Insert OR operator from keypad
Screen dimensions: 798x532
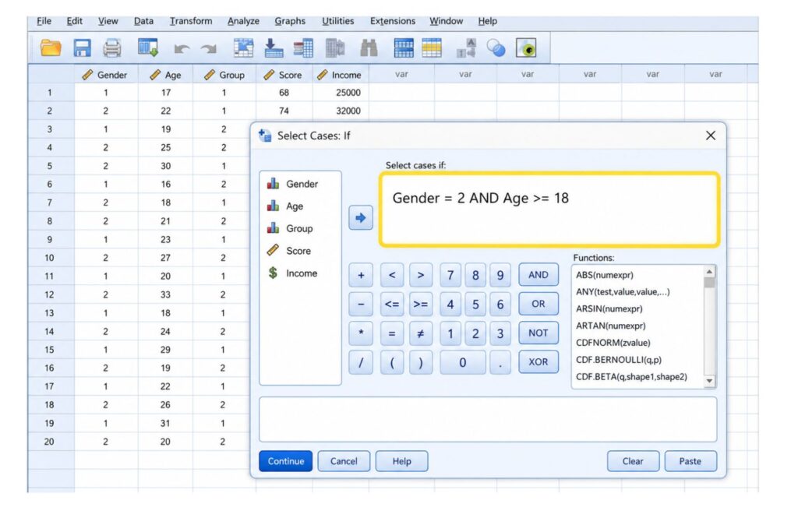(x=538, y=304)
